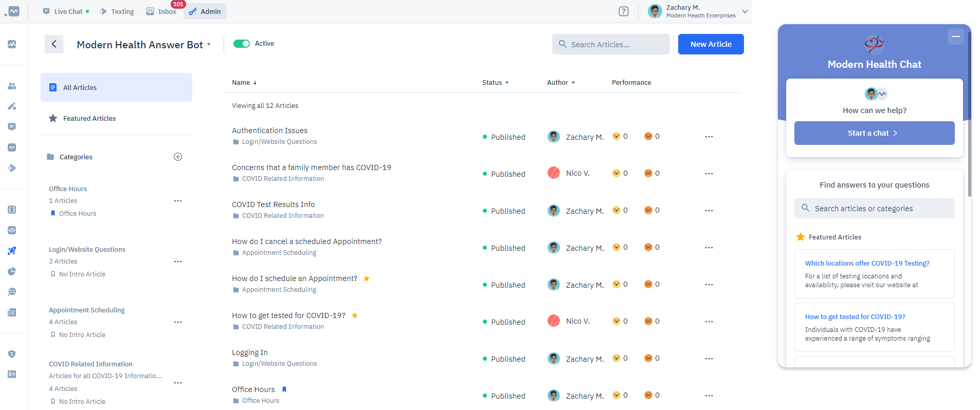Screen dimensions: 980x410
Task: Switch to Texting tab
Action: [x=117, y=11]
